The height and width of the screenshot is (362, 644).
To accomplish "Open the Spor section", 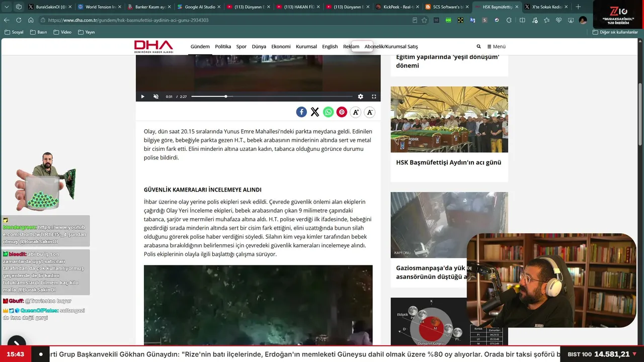I will coord(242,47).
